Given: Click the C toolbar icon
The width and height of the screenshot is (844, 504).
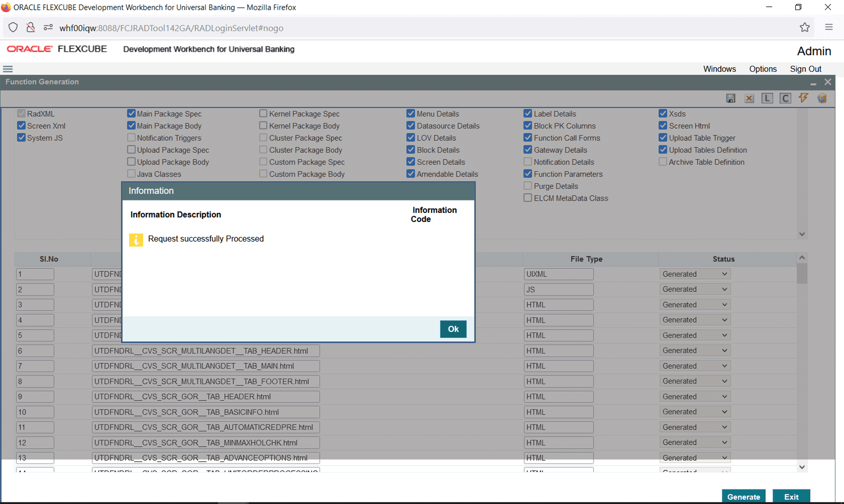Looking at the screenshot, I should click(x=785, y=98).
